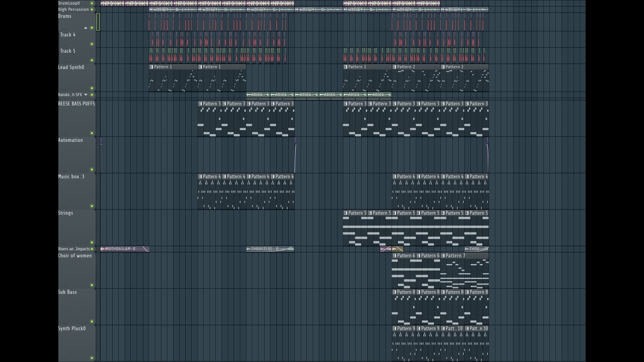Mute the Music box :3 track

tap(92, 206)
